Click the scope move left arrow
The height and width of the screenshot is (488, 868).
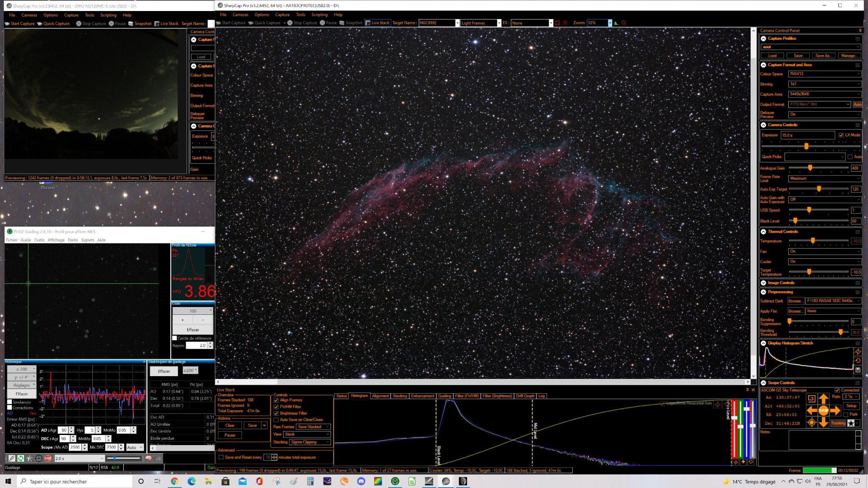(812, 410)
